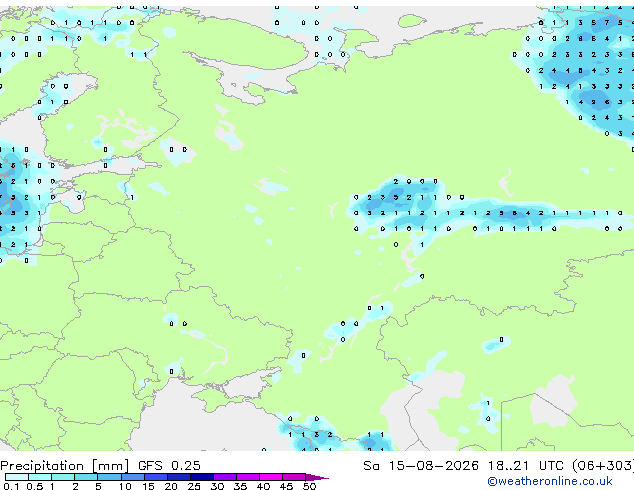This screenshot has width=634, height=490.
Task: Click the '40' legend scale label
Action: tap(263, 486)
